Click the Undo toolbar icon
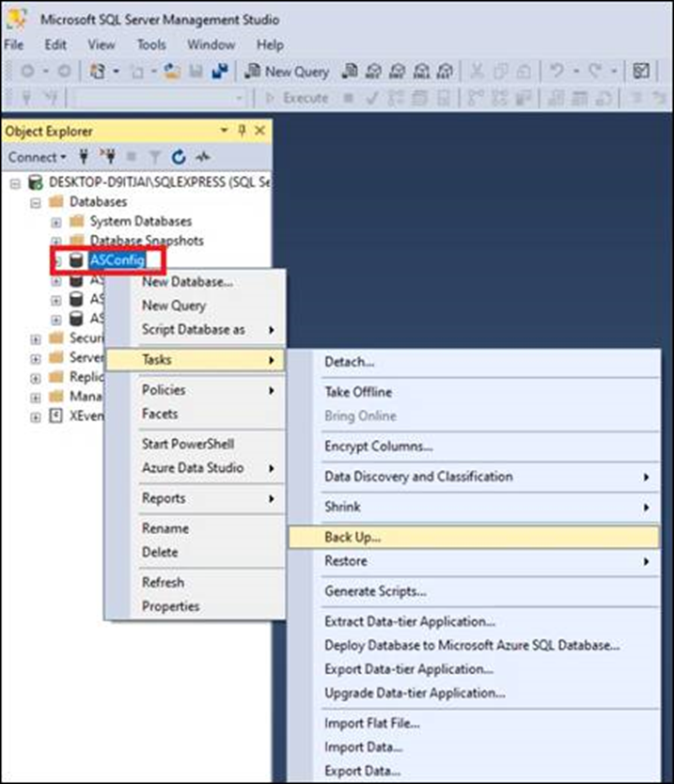The image size is (674, 784). (556, 71)
